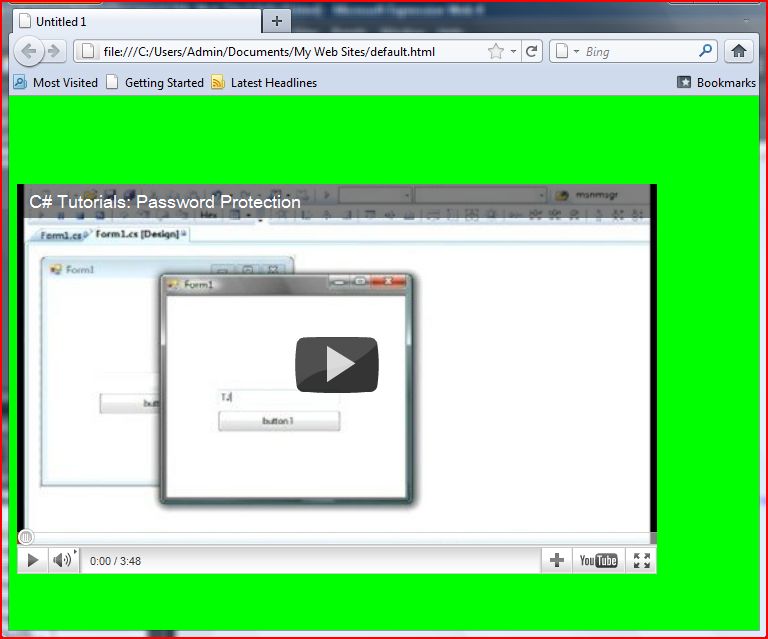Open a new tab with plus button
The image size is (768, 639).
(x=277, y=21)
